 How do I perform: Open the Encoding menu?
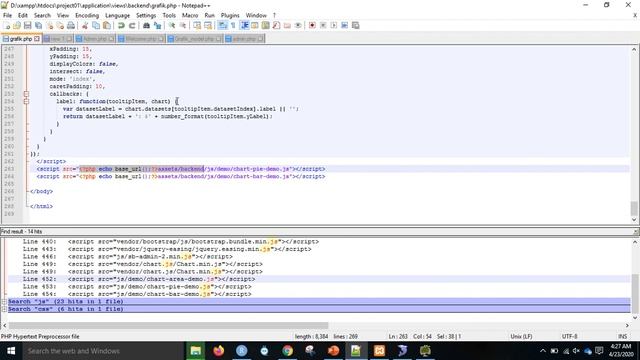pyautogui.click(x=87, y=15)
